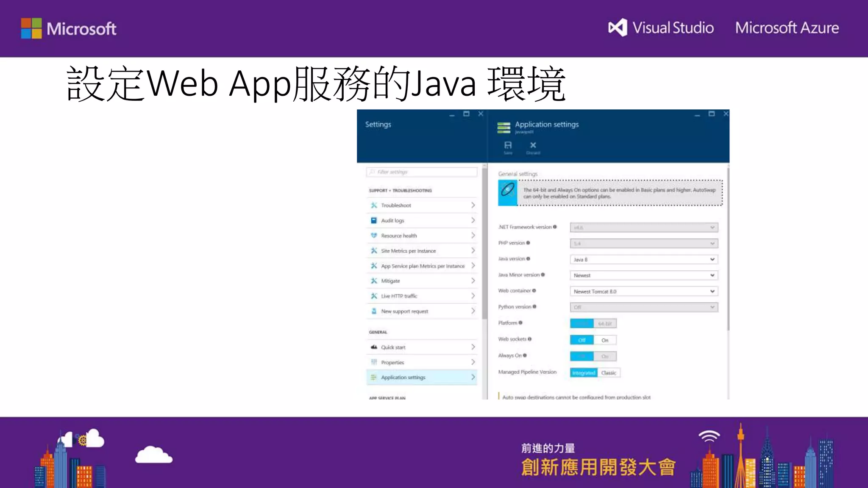Open the Java version dropdown showing Java 8

644,259
